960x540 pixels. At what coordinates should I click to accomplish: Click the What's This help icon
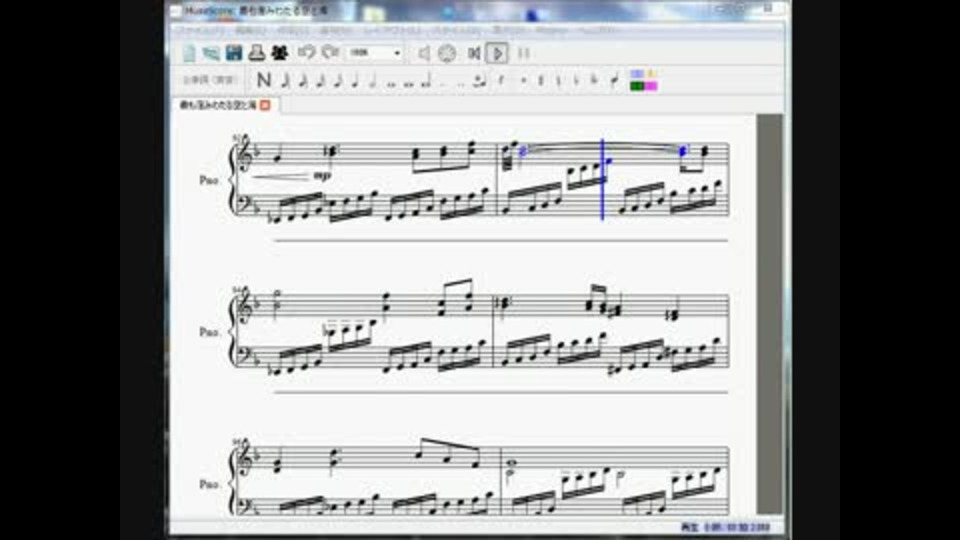click(x=279, y=53)
